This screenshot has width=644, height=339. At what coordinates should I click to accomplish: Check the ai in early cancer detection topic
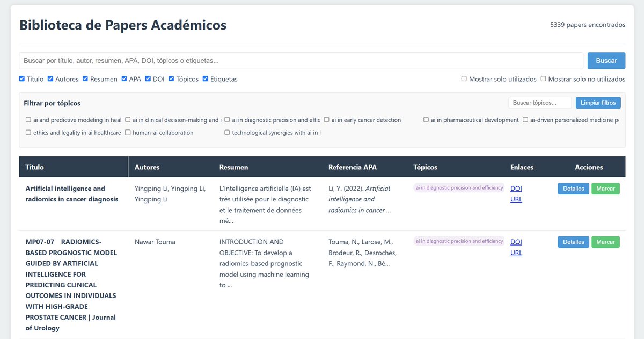(326, 119)
